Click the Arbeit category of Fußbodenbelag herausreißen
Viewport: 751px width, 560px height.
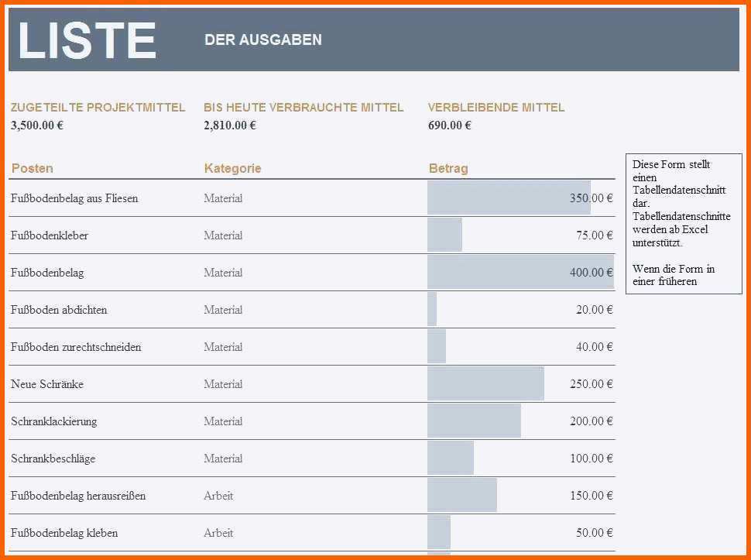(x=218, y=496)
